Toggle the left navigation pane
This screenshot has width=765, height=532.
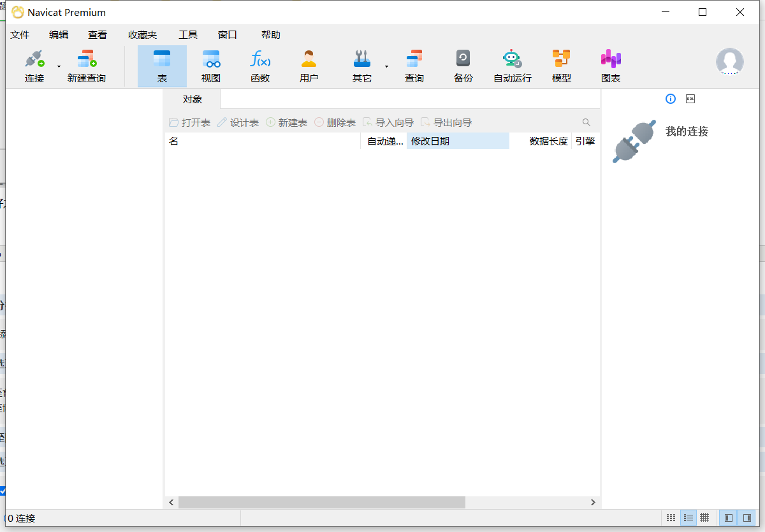[x=729, y=518]
